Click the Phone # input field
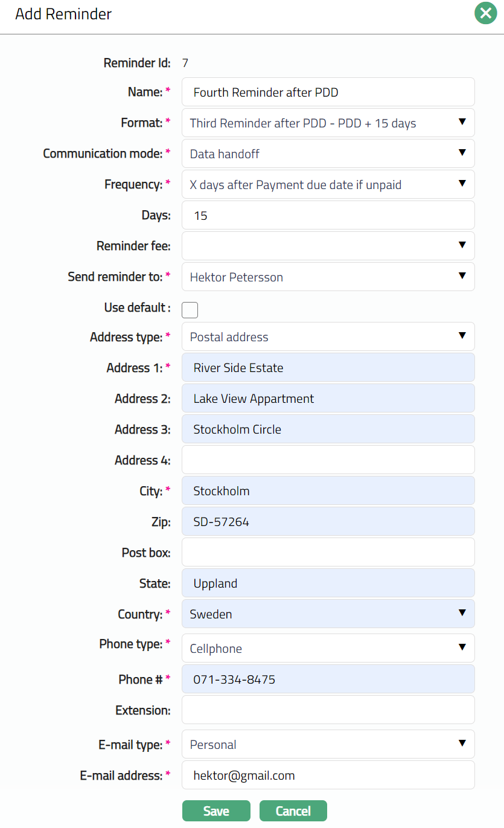 pyautogui.click(x=328, y=679)
